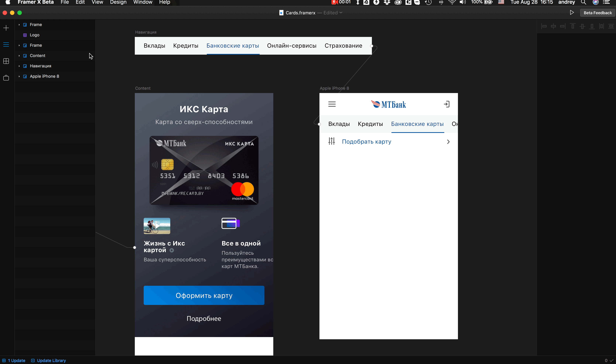Click the hamburger menu in iPhone frame

[332, 104]
